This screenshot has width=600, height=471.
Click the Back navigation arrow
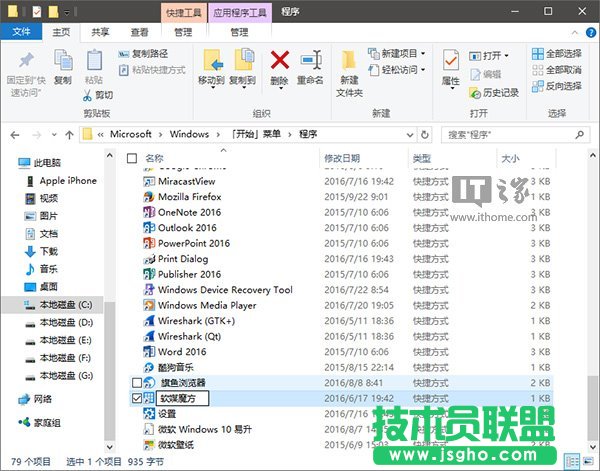[15, 135]
